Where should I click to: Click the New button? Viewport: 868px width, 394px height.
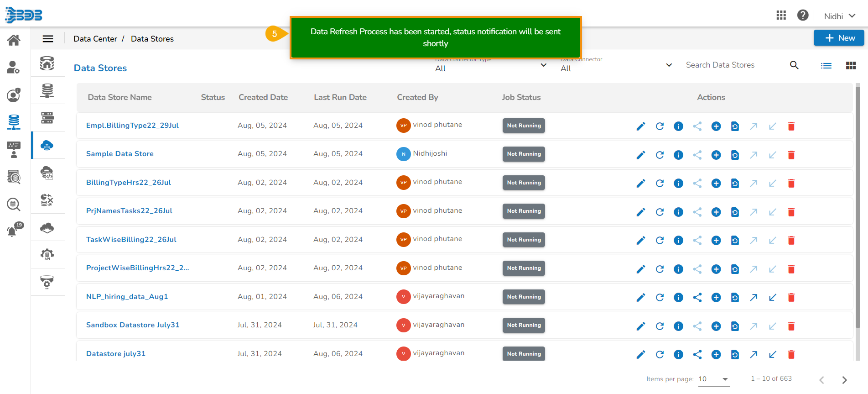(838, 38)
